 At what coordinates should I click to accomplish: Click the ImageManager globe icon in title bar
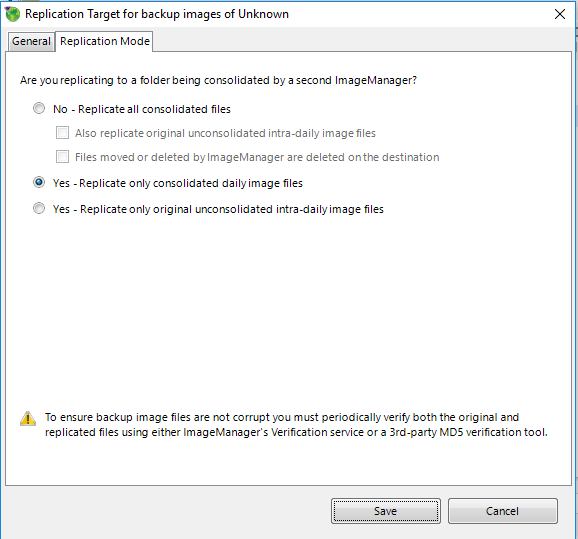point(13,14)
